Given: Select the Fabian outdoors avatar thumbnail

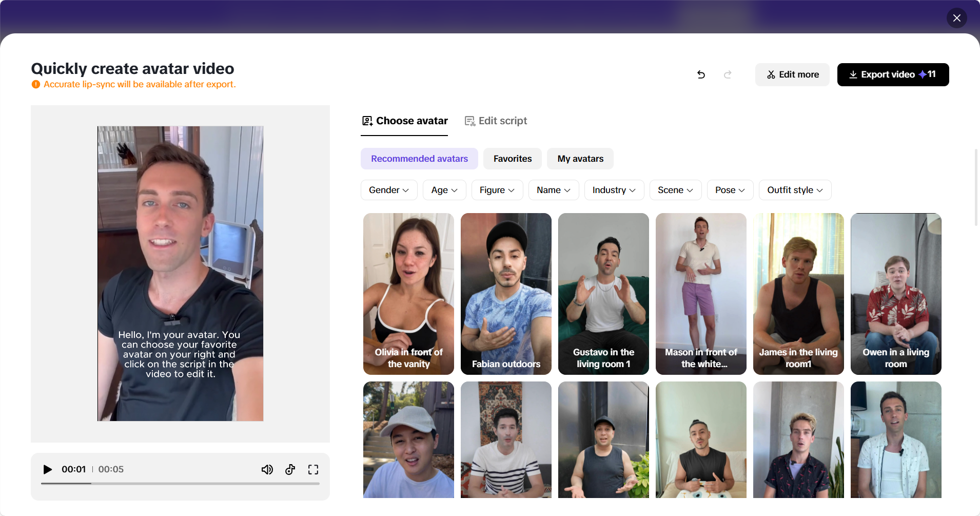Looking at the screenshot, I should pos(505,294).
